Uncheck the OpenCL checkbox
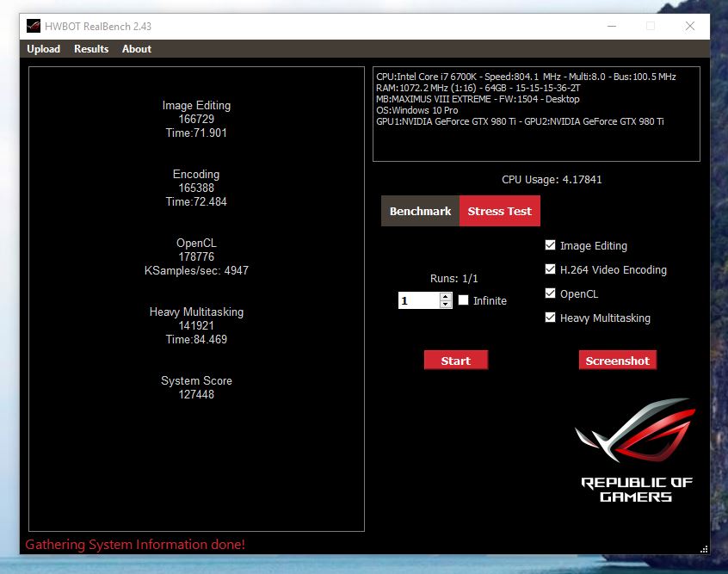This screenshot has width=728, height=574. (550, 293)
